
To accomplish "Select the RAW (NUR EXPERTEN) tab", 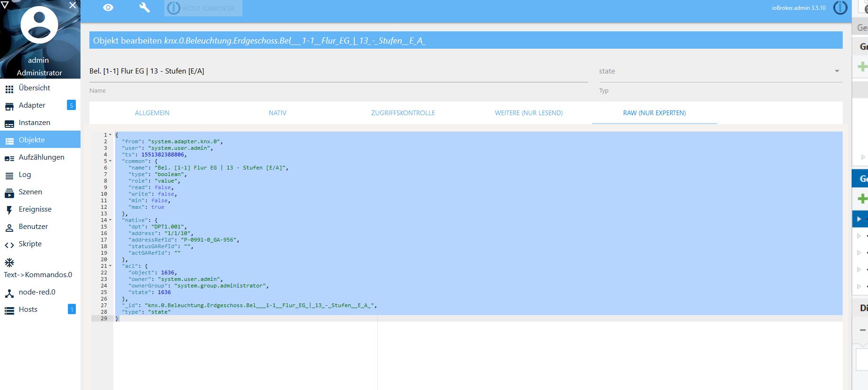I will pyautogui.click(x=655, y=113).
